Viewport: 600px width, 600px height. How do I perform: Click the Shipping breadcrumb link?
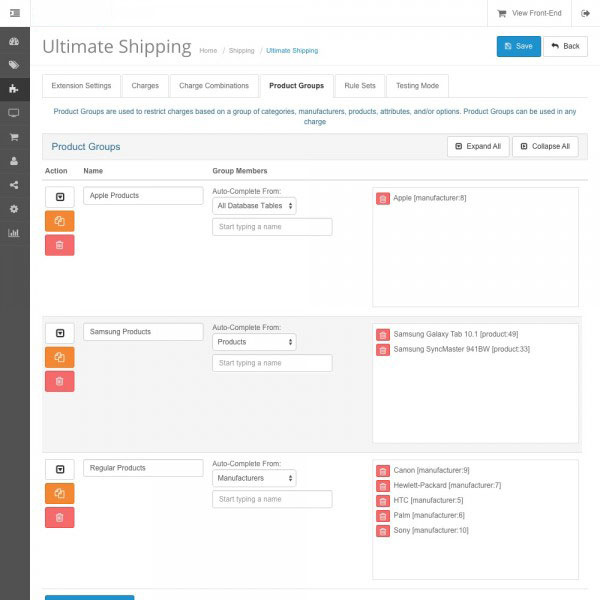click(x=241, y=50)
